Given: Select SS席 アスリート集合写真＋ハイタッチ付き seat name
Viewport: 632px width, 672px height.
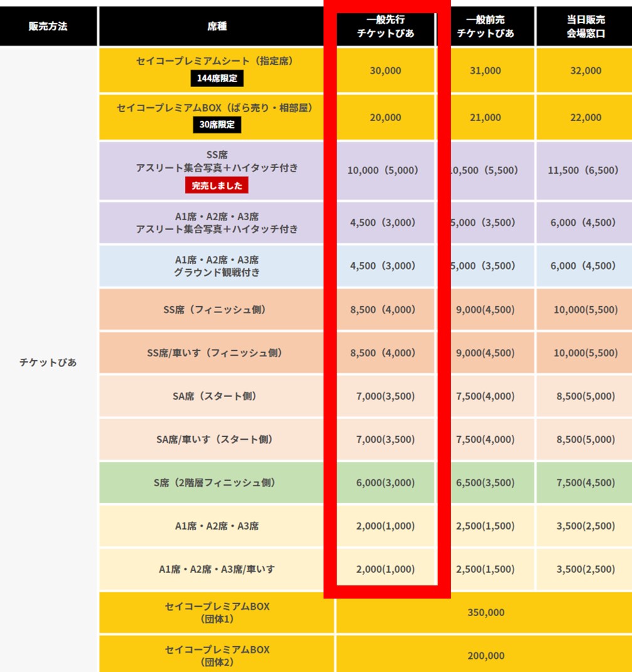Looking at the screenshot, I should pyautogui.click(x=217, y=161).
